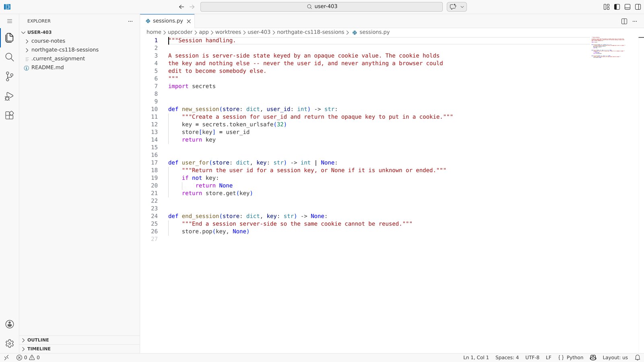This screenshot has height=362, width=644.
Task: Click the 'northgate-cs118-sessions' breadcrumb
Action: (310, 32)
